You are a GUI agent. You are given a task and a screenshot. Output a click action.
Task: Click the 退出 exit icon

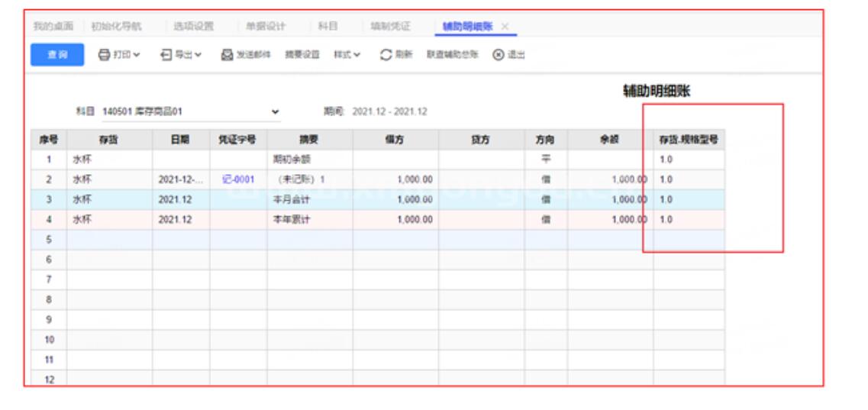499,55
